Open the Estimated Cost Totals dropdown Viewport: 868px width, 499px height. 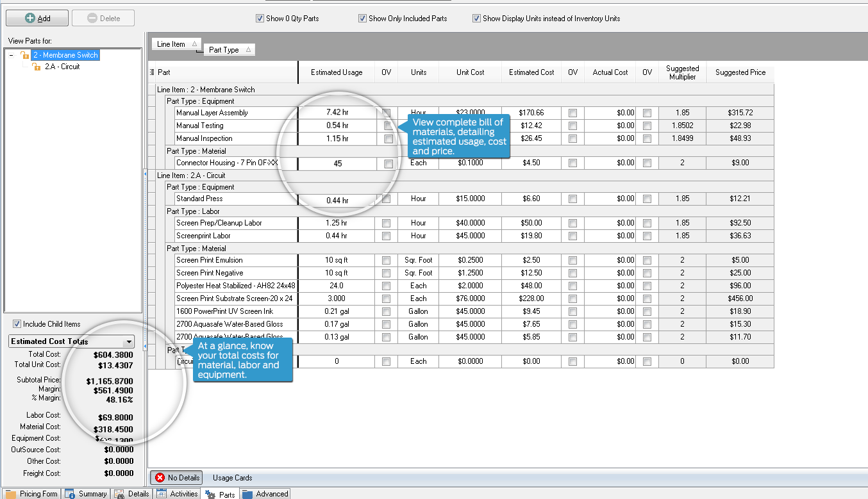129,342
